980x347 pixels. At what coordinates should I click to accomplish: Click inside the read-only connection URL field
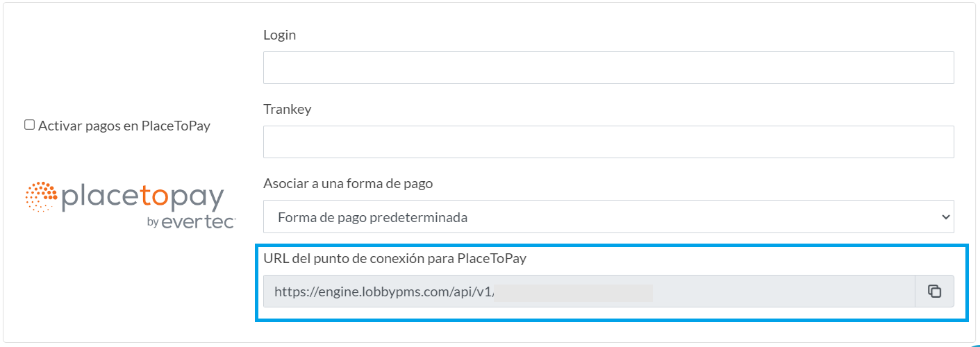pyautogui.click(x=589, y=291)
